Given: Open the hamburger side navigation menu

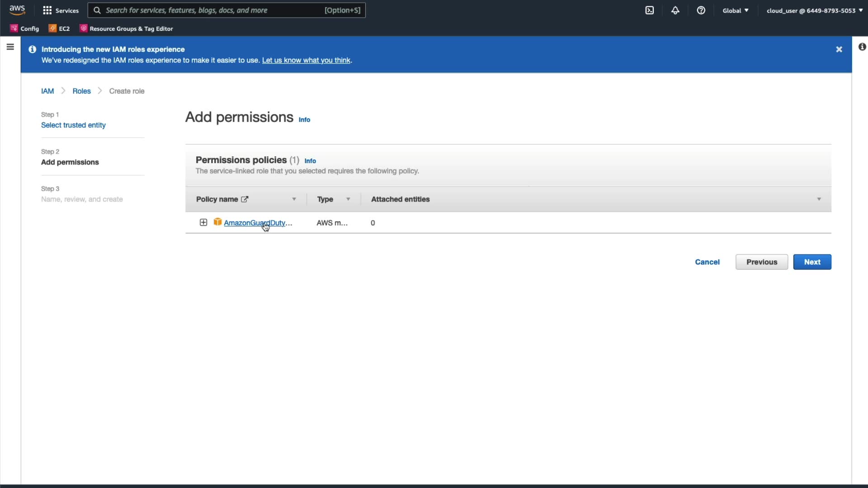Looking at the screenshot, I should tap(10, 47).
